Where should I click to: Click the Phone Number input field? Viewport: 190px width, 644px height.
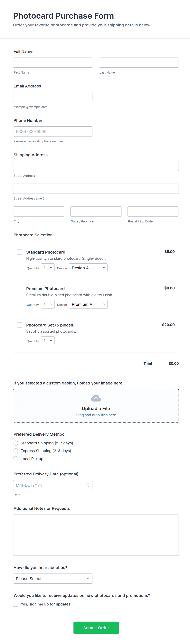pos(53,132)
